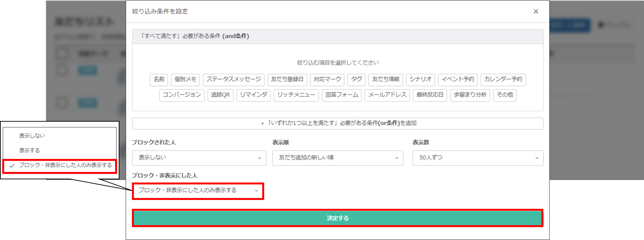Screen dimensions: 644x240
Task: Select the リッチメニュー filter chip
Action: [296, 95]
